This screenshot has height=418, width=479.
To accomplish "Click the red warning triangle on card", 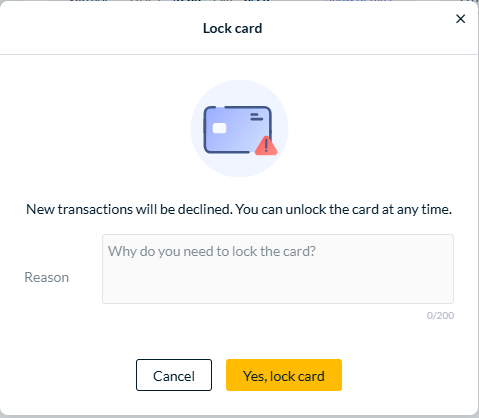I will (x=266, y=146).
